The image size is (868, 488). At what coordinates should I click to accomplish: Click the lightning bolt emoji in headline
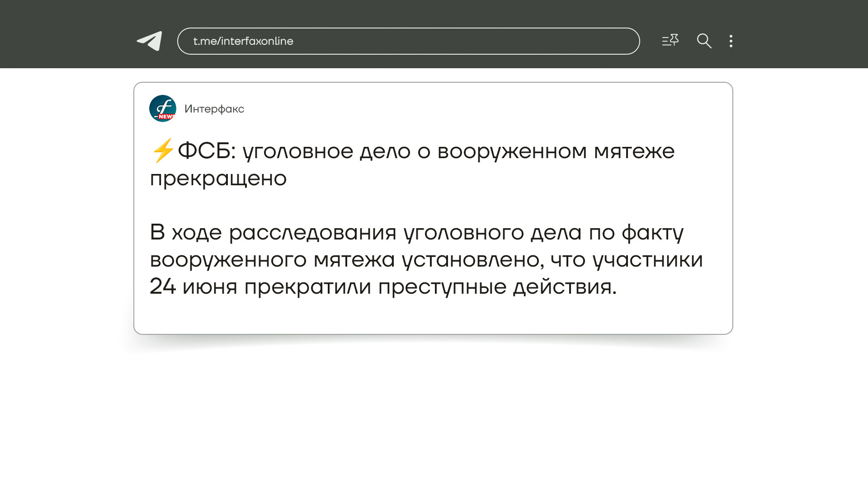click(163, 150)
